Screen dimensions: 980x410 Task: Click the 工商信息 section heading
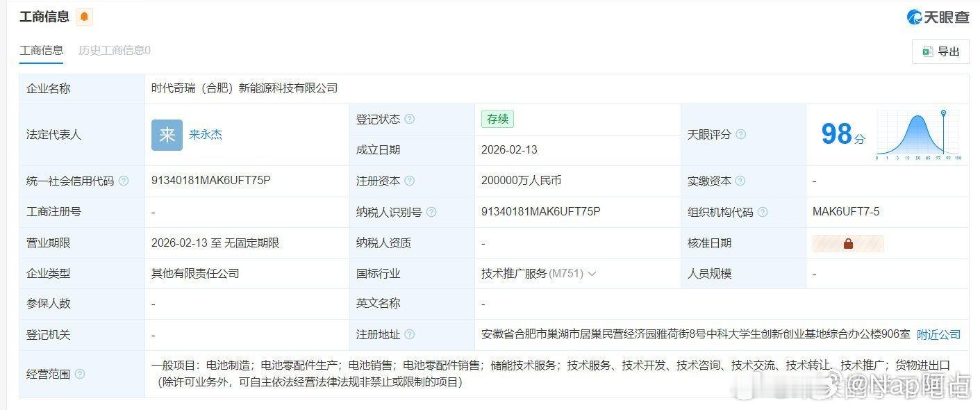point(44,17)
